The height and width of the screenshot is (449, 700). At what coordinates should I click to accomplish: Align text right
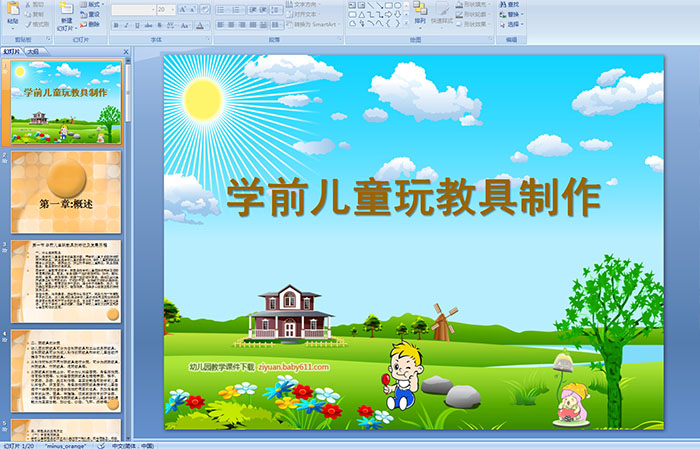[242, 25]
